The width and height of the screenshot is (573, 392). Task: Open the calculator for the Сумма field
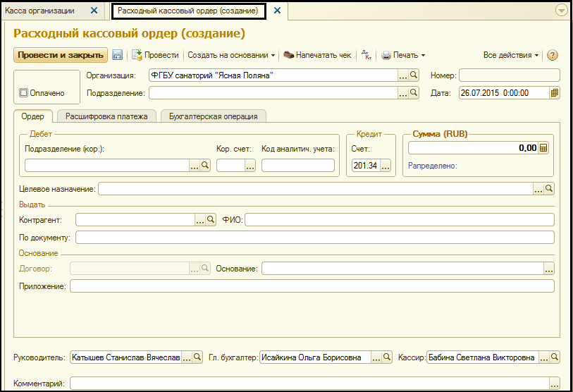coord(543,148)
